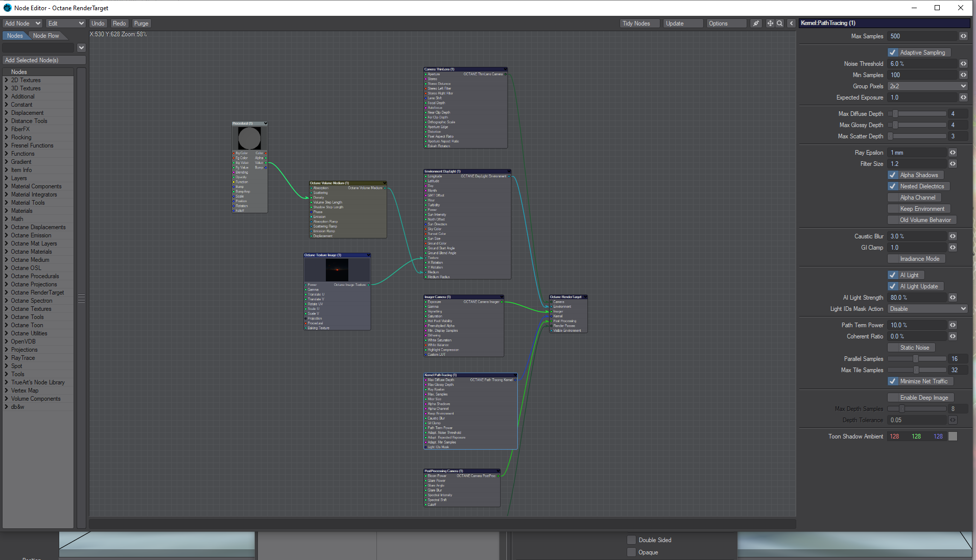
Task: Toggle the Adaptive Sampling checkbox
Action: pyautogui.click(x=893, y=53)
